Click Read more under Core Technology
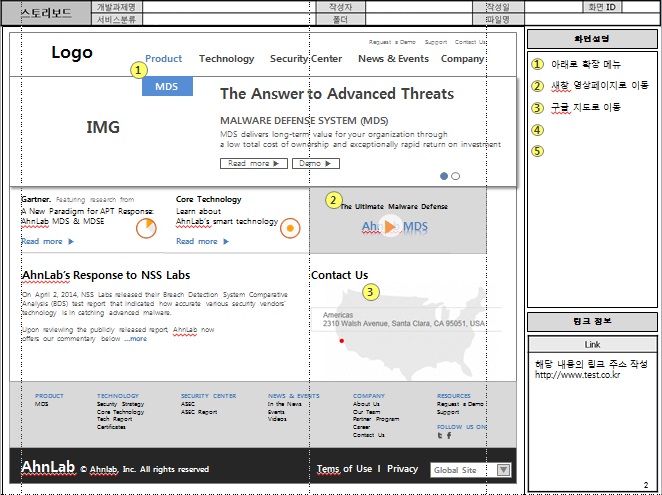 click(202, 241)
